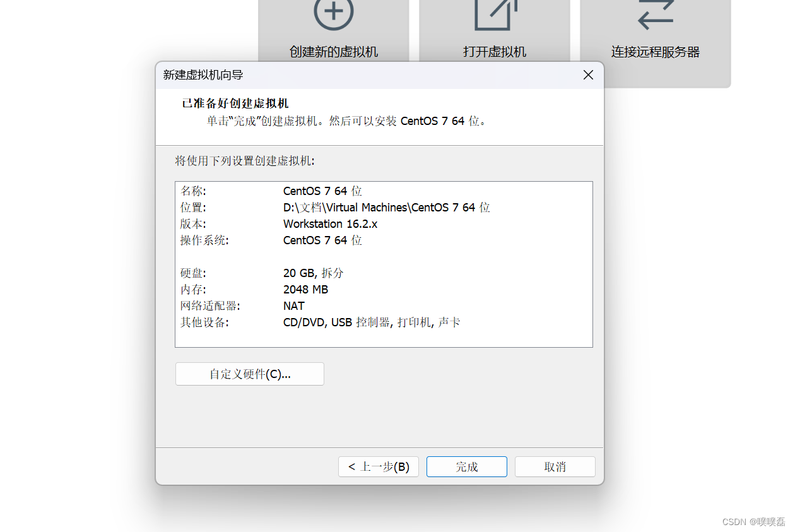Select the 硬盘 label in settings list
This screenshot has width=795, height=532.
tap(193, 273)
